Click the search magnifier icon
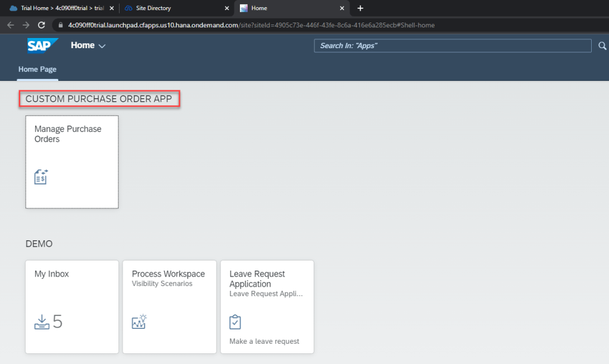 (602, 46)
